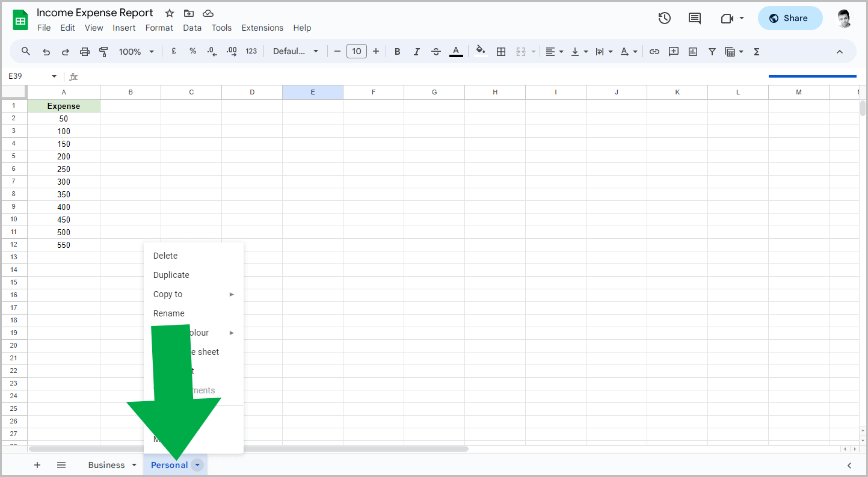Insert a link

tap(654, 52)
